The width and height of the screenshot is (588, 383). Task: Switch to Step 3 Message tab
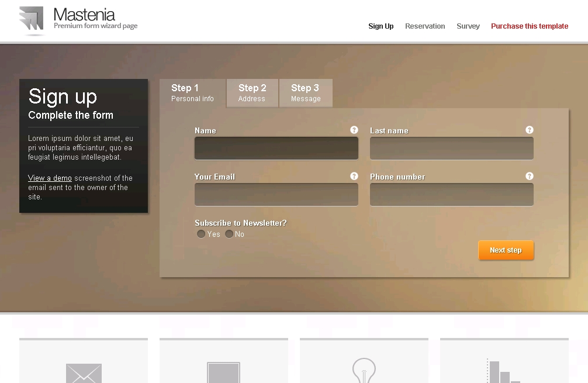point(306,93)
